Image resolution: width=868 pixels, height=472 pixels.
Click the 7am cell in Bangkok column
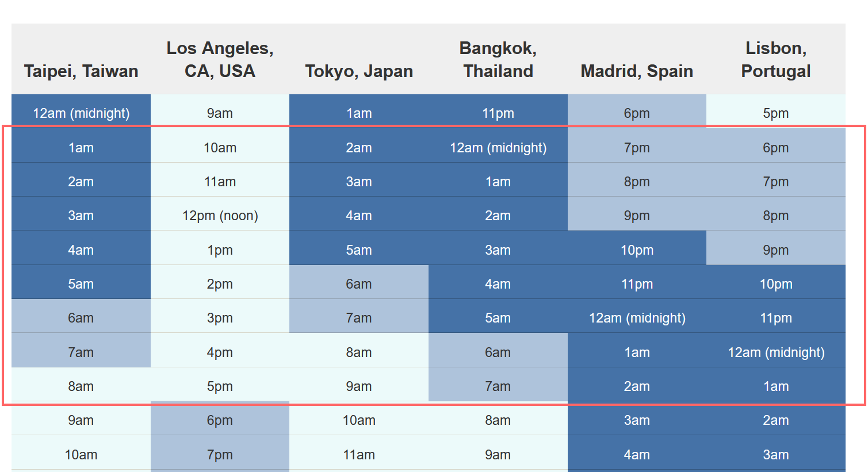[x=498, y=386]
